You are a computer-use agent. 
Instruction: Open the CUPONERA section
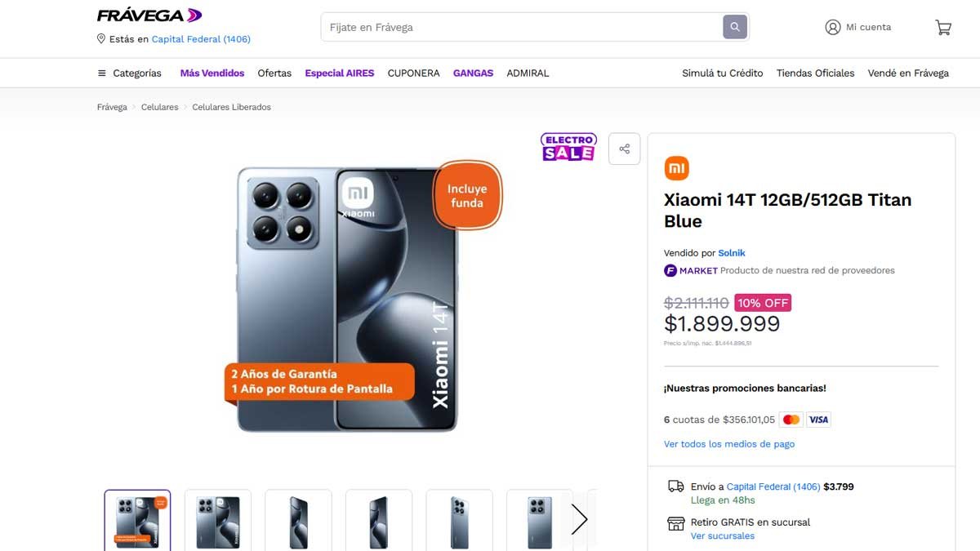tap(413, 73)
